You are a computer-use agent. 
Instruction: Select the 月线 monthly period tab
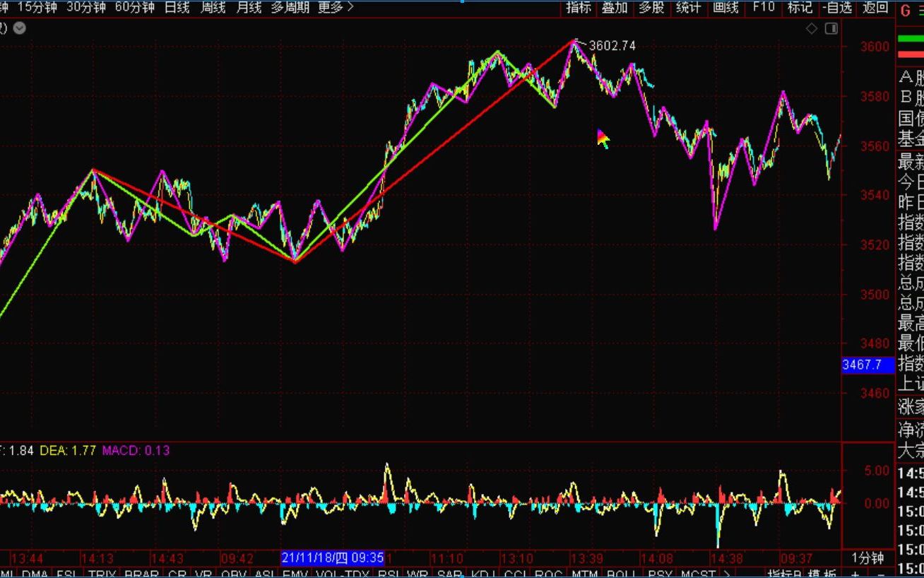(x=248, y=7)
